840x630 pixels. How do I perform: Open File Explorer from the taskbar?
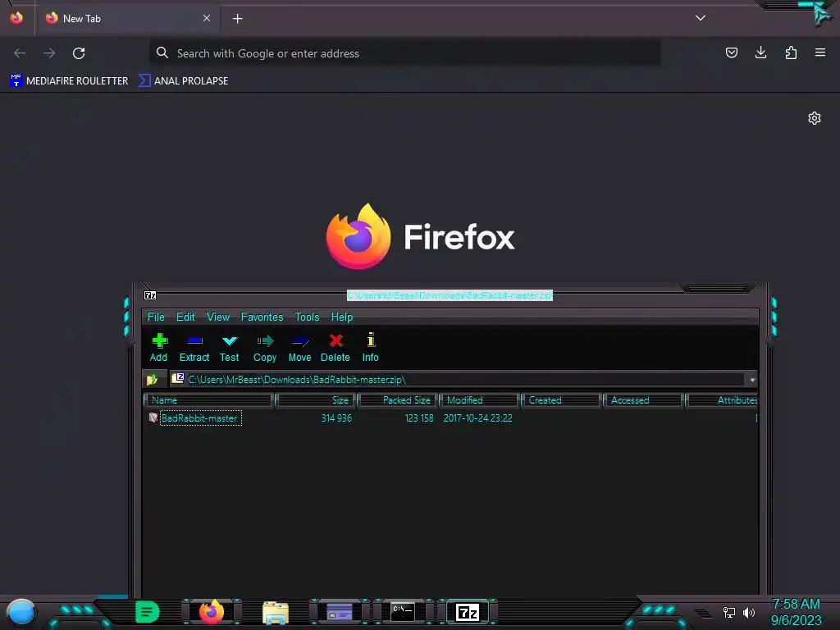click(276, 612)
